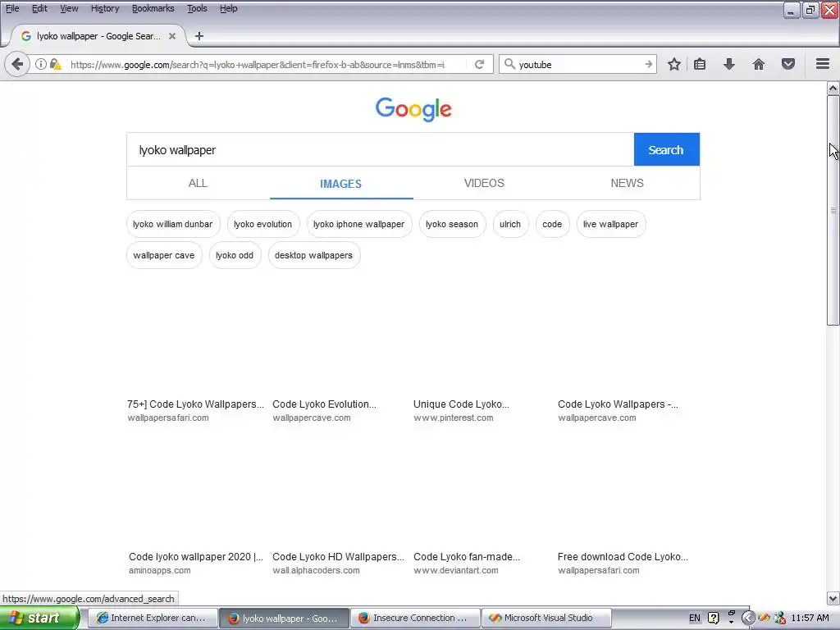Image resolution: width=840 pixels, height=630 pixels.
Task: Open Code Lyoko Wallpapers wallpapercave result
Action: pos(618,404)
